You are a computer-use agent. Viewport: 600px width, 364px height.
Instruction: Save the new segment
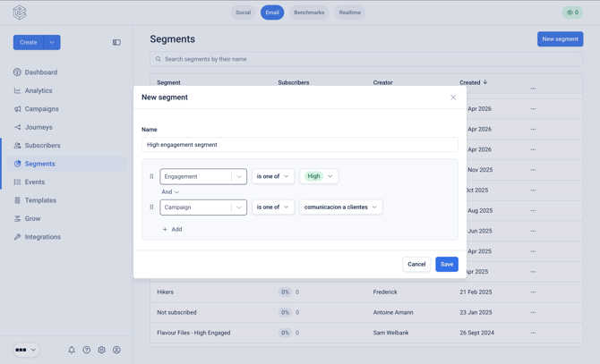click(x=447, y=265)
